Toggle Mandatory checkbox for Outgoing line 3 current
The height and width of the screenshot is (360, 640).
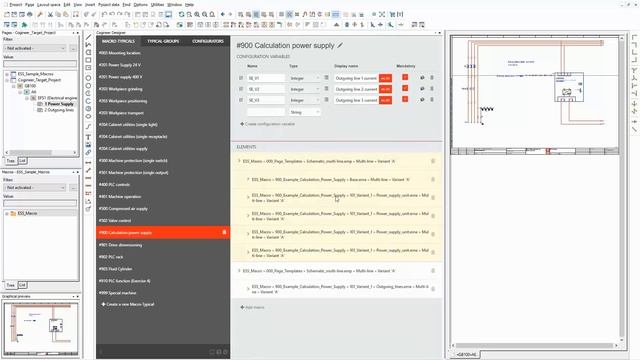pyautogui.click(x=405, y=99)
